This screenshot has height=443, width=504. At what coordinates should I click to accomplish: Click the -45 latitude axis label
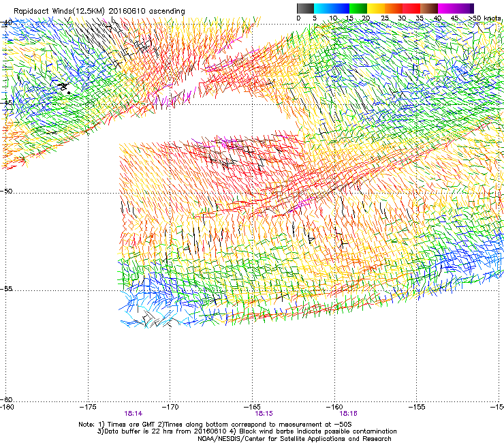(x=6, y=103)
